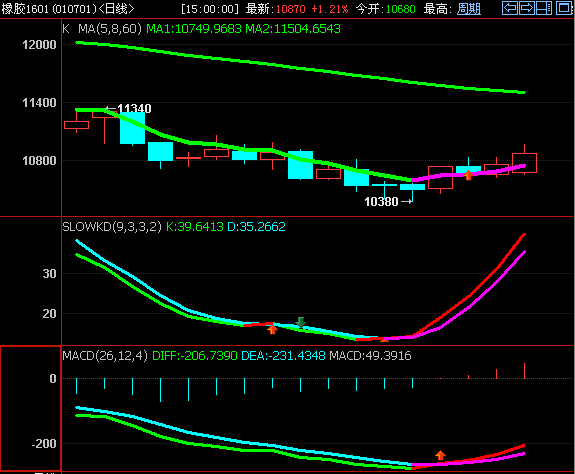Go back with the left arrow icon
This screenshot has width=575, height=474.
[510, 8]
